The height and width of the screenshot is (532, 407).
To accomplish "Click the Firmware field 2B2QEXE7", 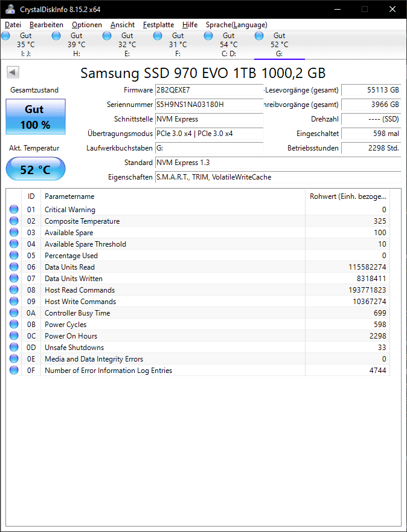I will click(x=209, y=90).
